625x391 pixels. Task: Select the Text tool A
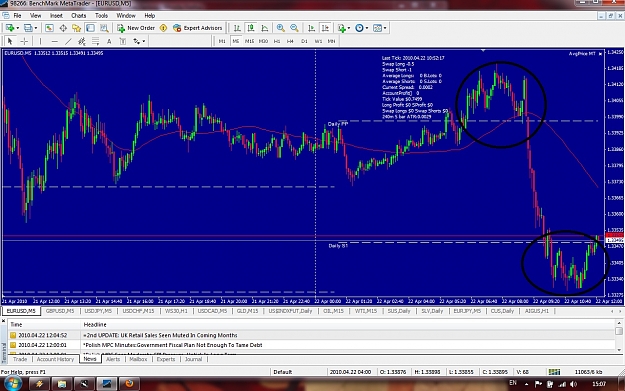tap(109, 41)
